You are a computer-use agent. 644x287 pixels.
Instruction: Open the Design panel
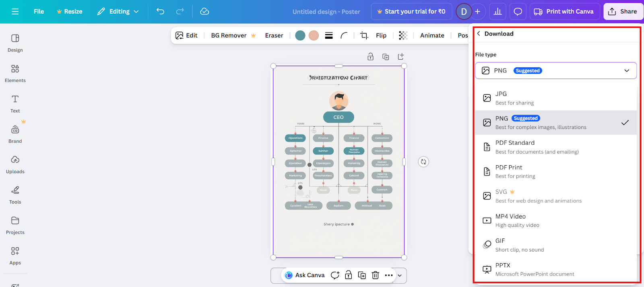click(15, 43)
